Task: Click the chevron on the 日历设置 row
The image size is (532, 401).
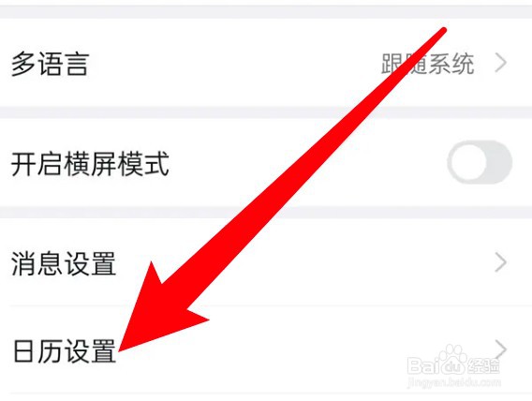Action: click(x=501, y=349)
